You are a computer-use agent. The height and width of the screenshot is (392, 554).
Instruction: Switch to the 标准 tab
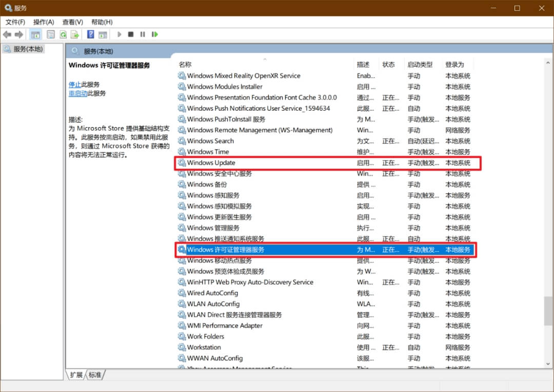click(x=95, y=375)
